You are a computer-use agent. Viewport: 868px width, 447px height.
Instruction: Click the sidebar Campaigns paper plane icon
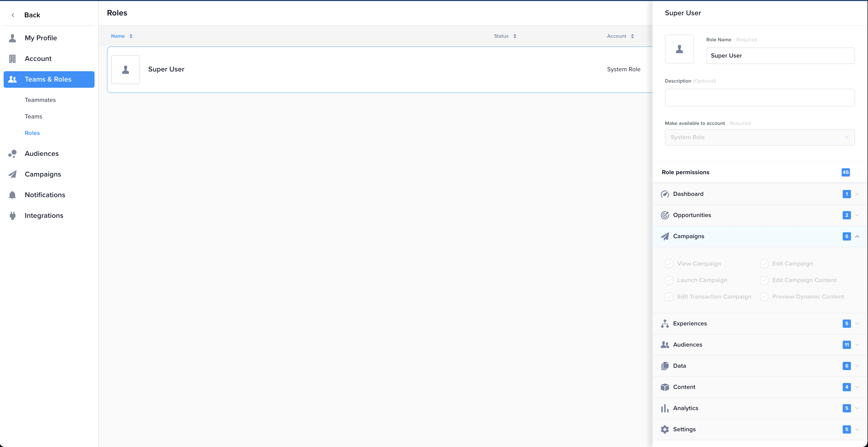12,174
